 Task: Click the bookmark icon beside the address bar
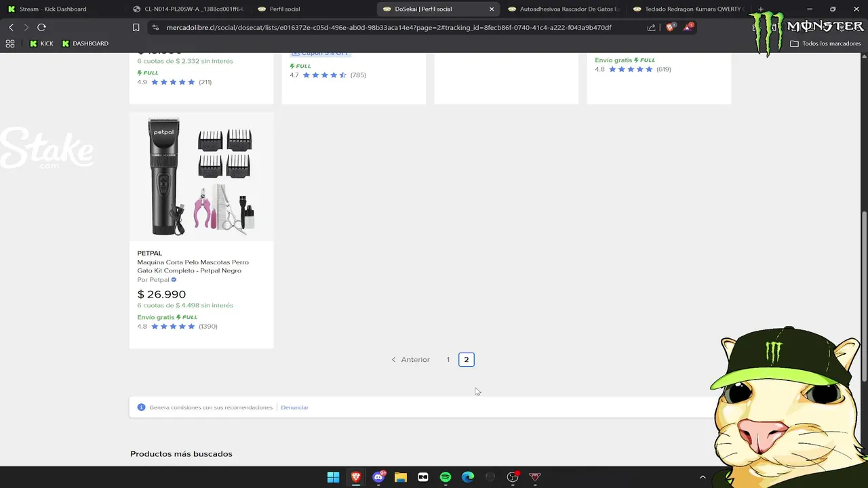point(136,28)
